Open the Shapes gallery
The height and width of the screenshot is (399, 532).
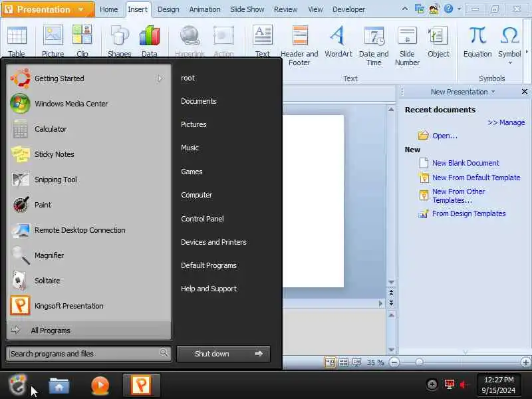click(x=120, y=41)
